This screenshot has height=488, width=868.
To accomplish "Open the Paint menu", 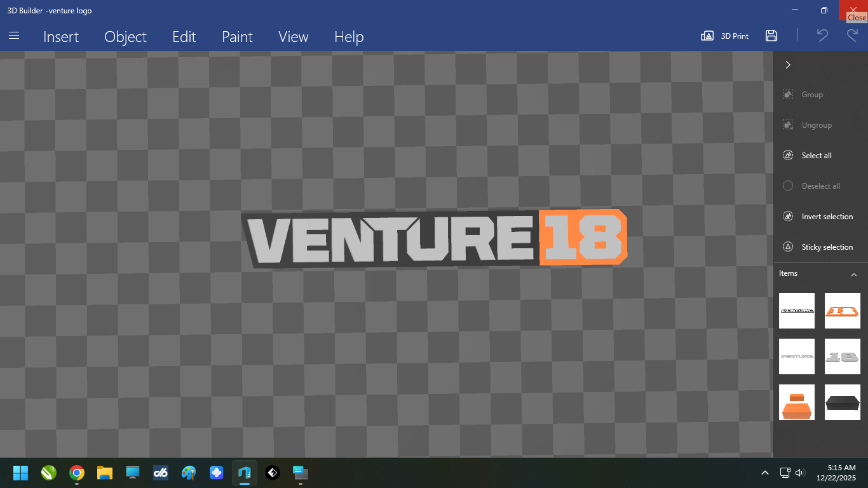I will point(237,37).
